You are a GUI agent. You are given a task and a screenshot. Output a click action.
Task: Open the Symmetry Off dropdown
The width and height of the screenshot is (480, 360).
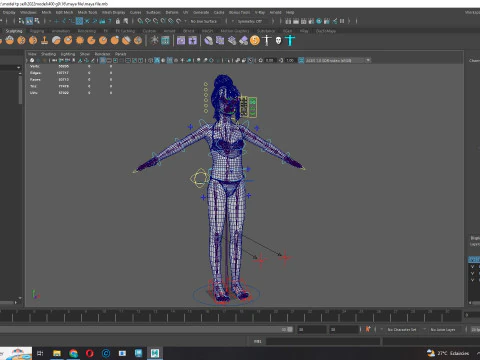pyautogui.click(x=251, y=21)
